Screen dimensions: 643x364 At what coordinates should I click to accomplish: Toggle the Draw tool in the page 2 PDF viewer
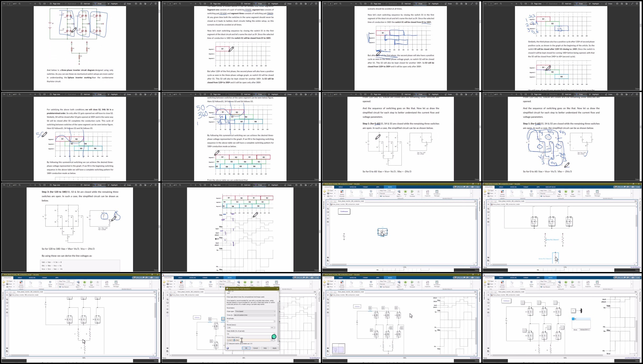[x=98, y=4]
